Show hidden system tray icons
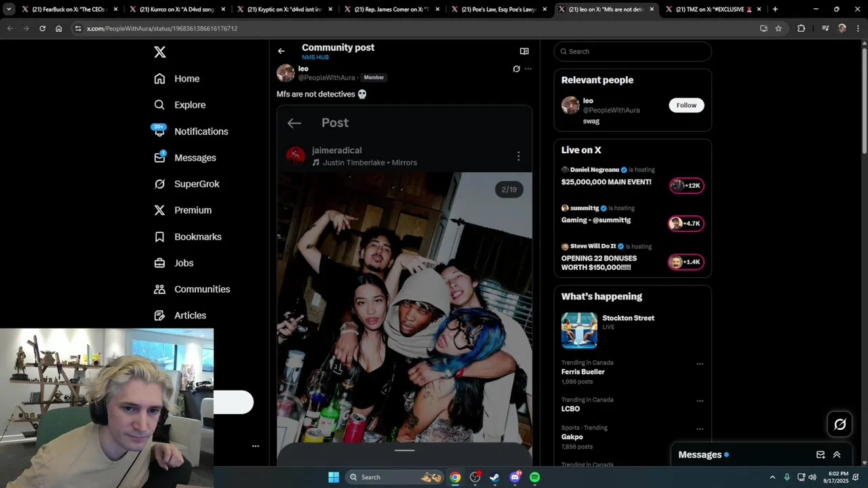868x488 pixels. [772, 477]
